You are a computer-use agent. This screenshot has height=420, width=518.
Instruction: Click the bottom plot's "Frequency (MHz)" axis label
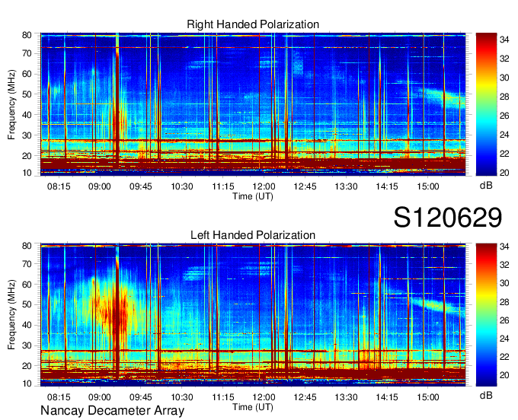11,315
